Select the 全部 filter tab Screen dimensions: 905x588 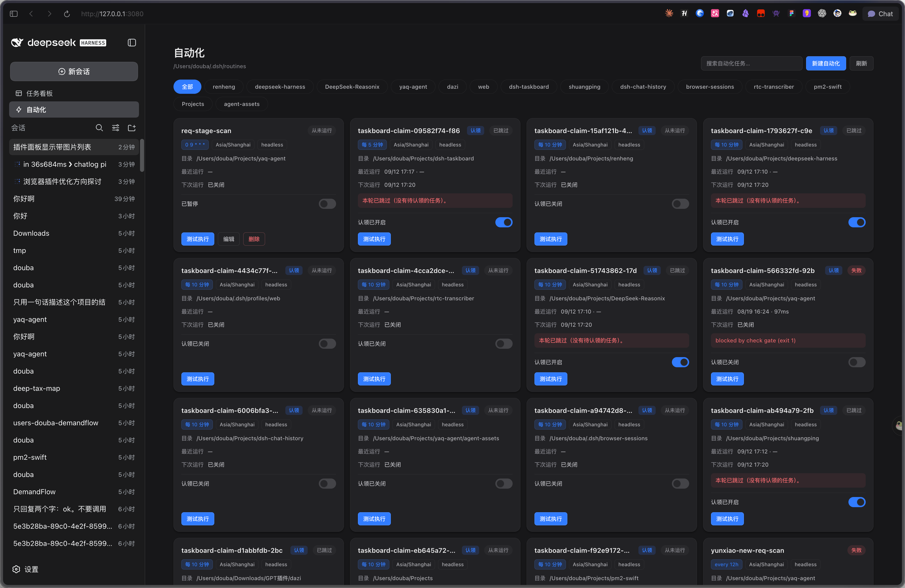click(187, 87)
